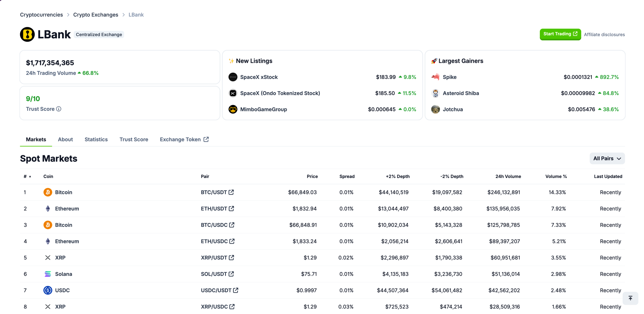Click the Spike coin icon
This screenshot has width=644, height=314.
click(x=435, y=77)
